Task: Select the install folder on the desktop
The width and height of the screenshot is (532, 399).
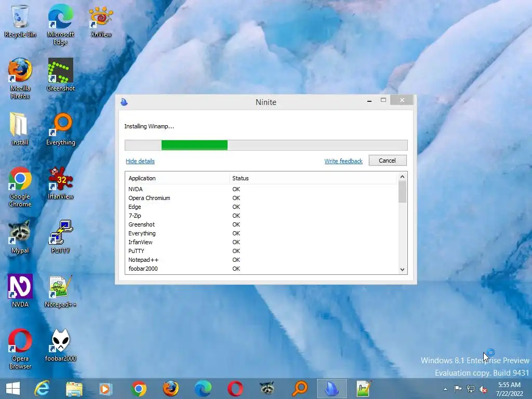Action: coord(20,129)
